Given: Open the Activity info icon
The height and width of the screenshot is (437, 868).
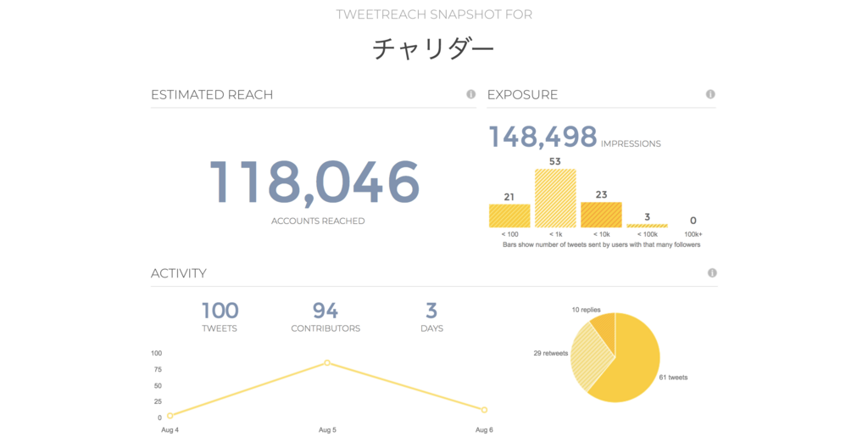Looking at the screenshot, I should (x=712, y=272).
